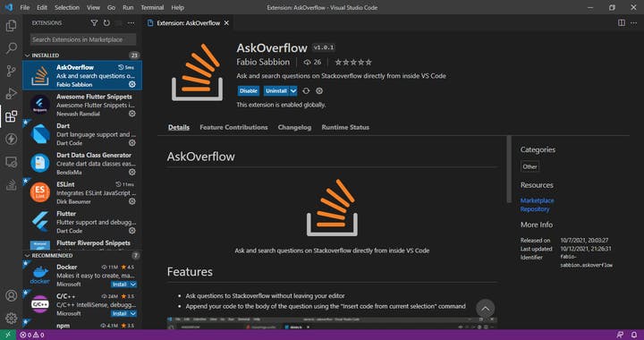Open the Selection menu

(x=67, y=7)
